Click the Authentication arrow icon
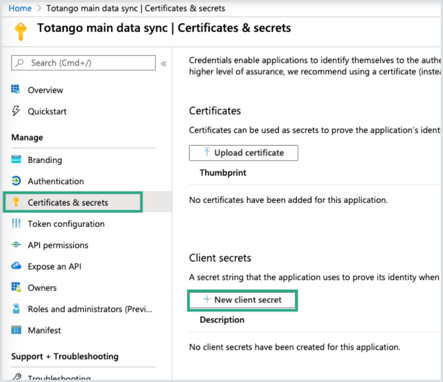443x382 pixels. coord(16,181)
